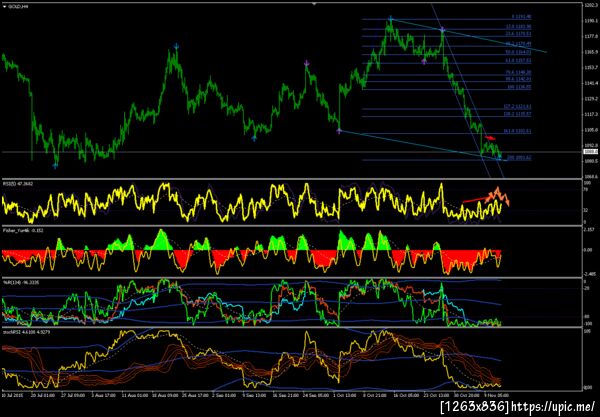Click the 1141.4 price axis value
Screen dimensions: 600x417
point(591,83)
